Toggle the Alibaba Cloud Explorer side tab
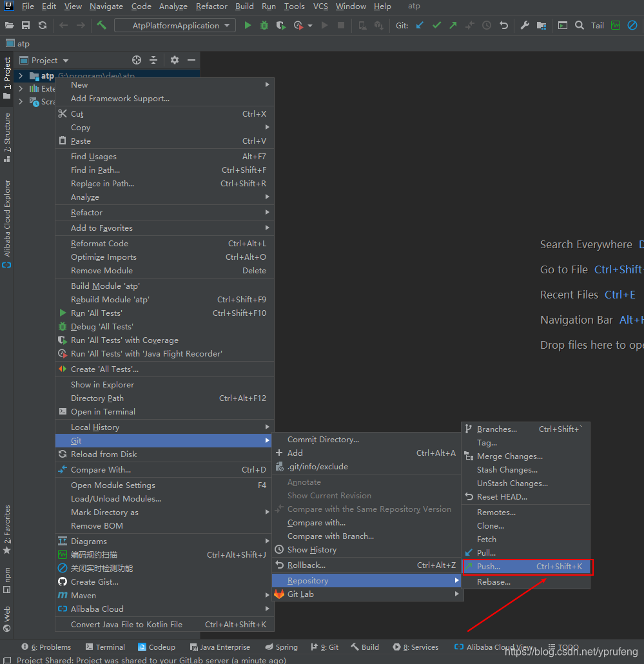644x664 pixels. point(7,224)
